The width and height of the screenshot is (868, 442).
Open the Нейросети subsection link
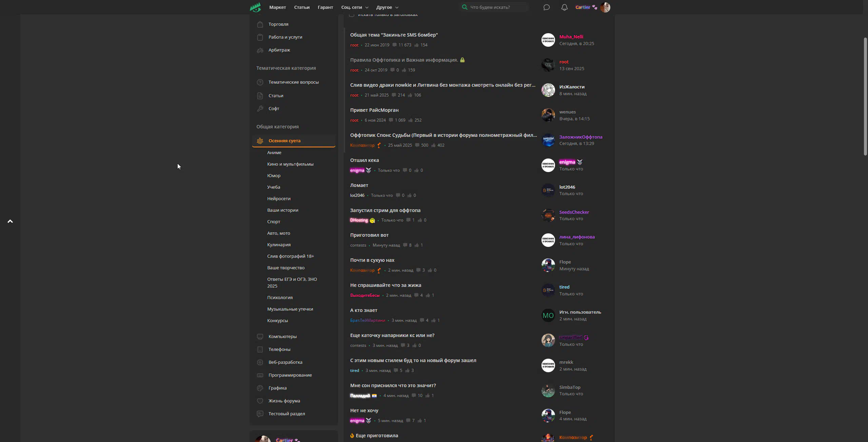point(279,198)
